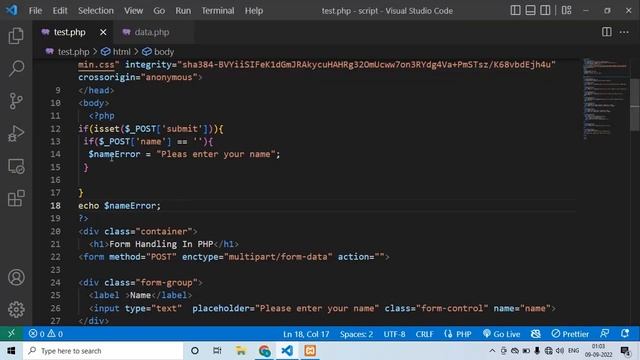Screen dimensions: 640x360
Task: Click the Copilot-style status icon beside Go Live
Action: click(536, 334)
